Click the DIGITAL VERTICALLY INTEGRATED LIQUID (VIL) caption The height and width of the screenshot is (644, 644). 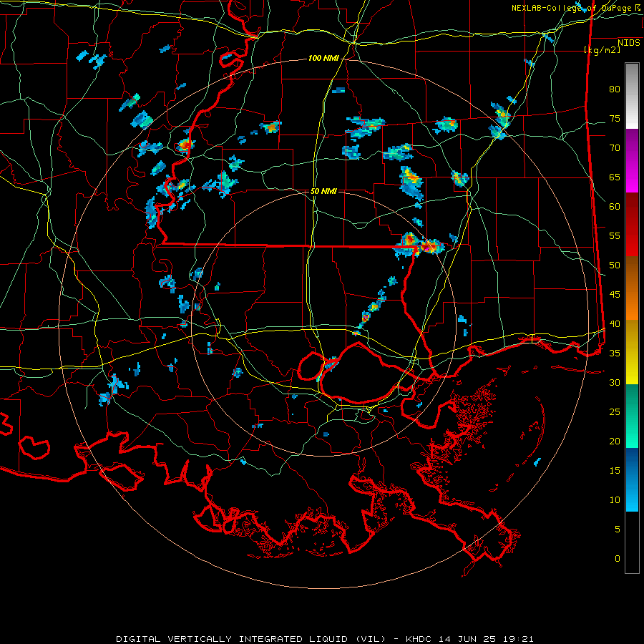[251, 639]
